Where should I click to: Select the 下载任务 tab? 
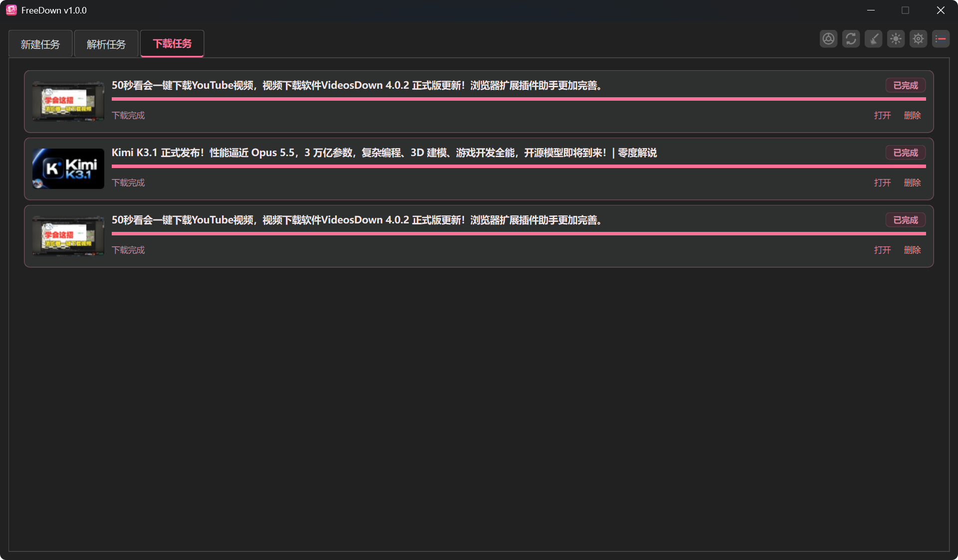(x=172, y=44)
